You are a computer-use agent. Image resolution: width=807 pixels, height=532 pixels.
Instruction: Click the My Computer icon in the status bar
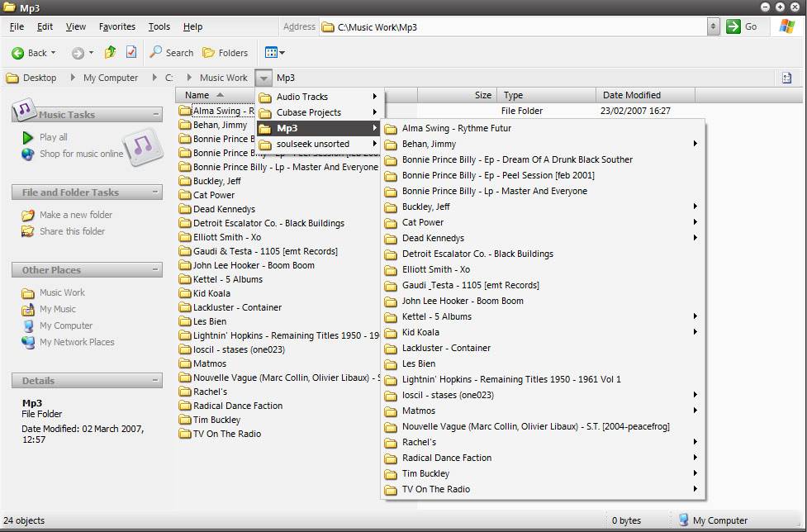(683, 520)
